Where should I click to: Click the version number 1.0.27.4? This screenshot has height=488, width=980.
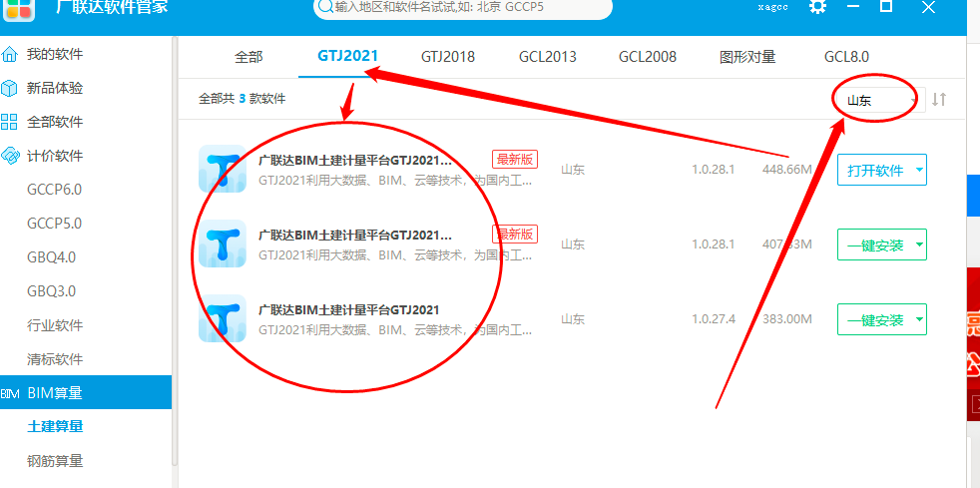(x=714, y=319)
